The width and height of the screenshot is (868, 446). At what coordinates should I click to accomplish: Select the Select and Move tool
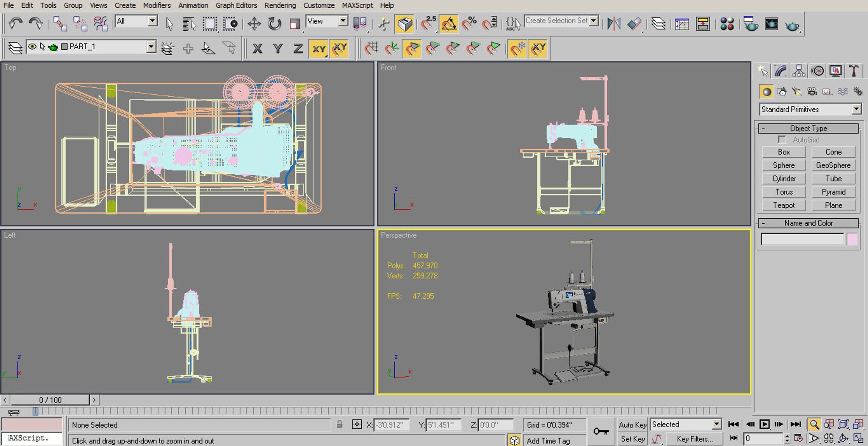click(x=254, y=23)
